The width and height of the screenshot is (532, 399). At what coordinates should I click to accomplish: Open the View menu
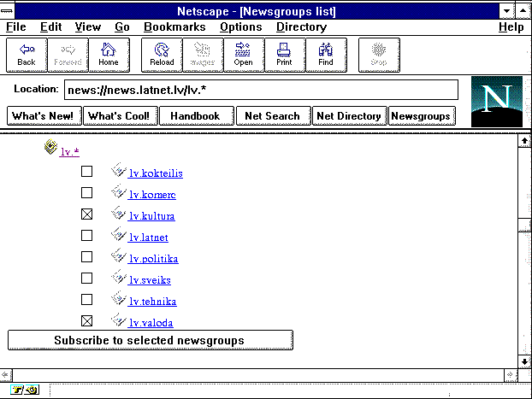pos(88,27)
